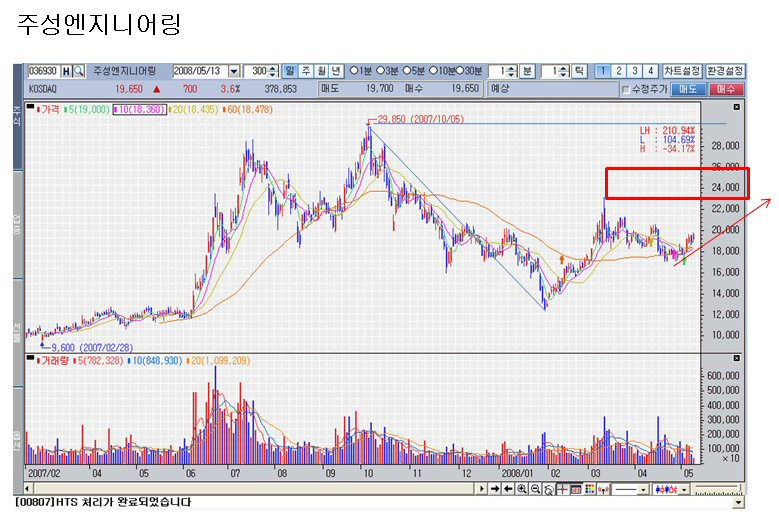The height and width of the screenshot is (512, 779).
Task: Click the black volume panel menu marker
Action: tap(31, 358)
